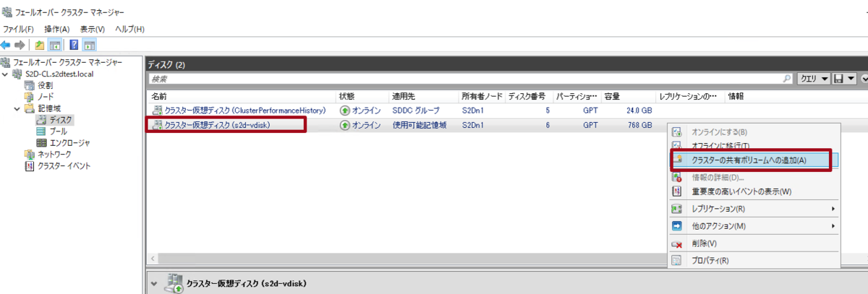This screenshot has height=294, width=868.
Task: Collapse the S2D-CL.s2dtest.local tree node
Action: click(6, 74)
